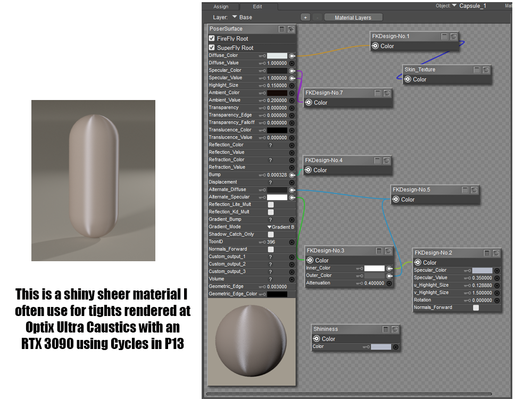The height and width of the screenshot is (399, 532).
Task: Open Specular_Color swatch on PoserSurface
Action: click(277, 71)
